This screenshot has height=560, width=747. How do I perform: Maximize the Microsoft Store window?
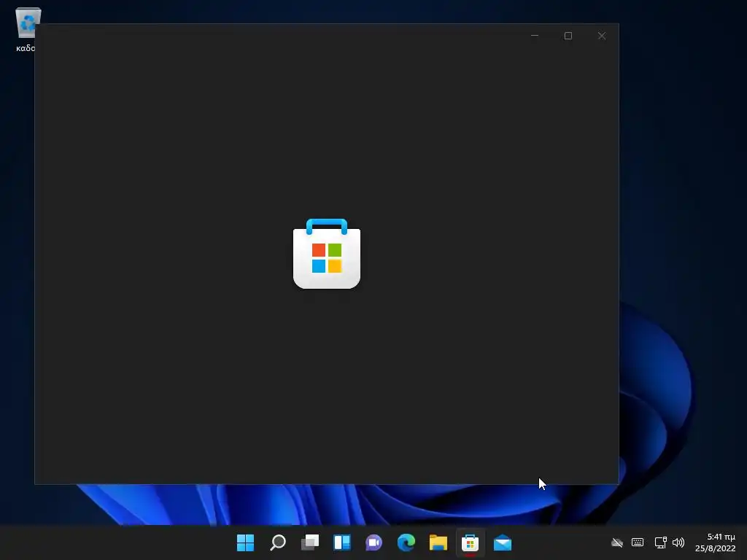[568, 36]
